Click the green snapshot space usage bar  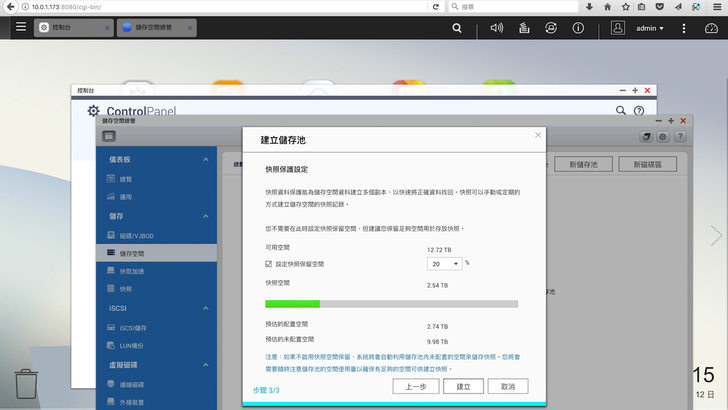click(292, 303)
